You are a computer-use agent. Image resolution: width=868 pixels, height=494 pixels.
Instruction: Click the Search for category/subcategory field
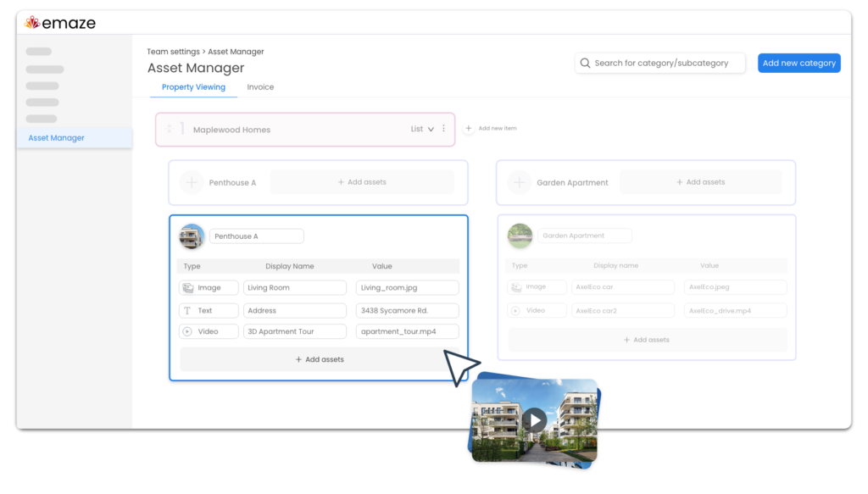pyautogui.click(x=659, y=63)
